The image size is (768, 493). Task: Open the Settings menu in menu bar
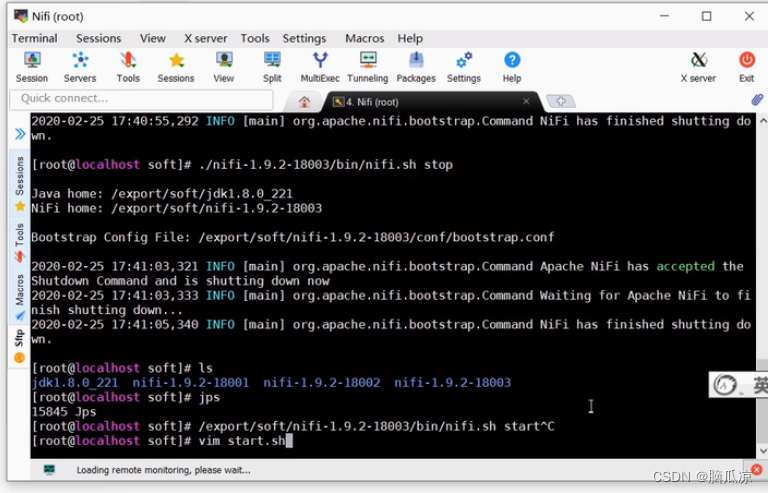304,38
